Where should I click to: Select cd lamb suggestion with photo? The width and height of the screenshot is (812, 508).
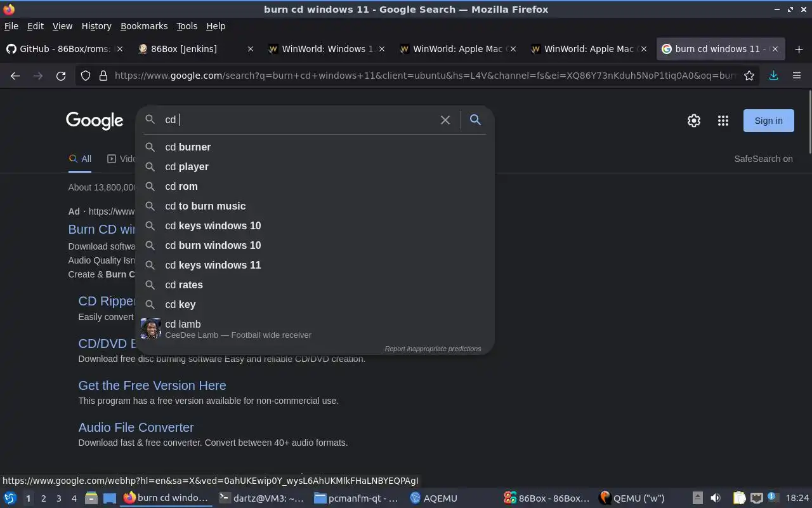pos(315,329)
